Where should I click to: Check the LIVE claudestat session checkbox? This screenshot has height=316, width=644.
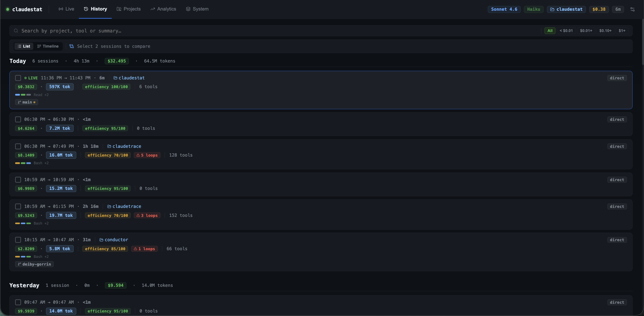tap(18, 78)
